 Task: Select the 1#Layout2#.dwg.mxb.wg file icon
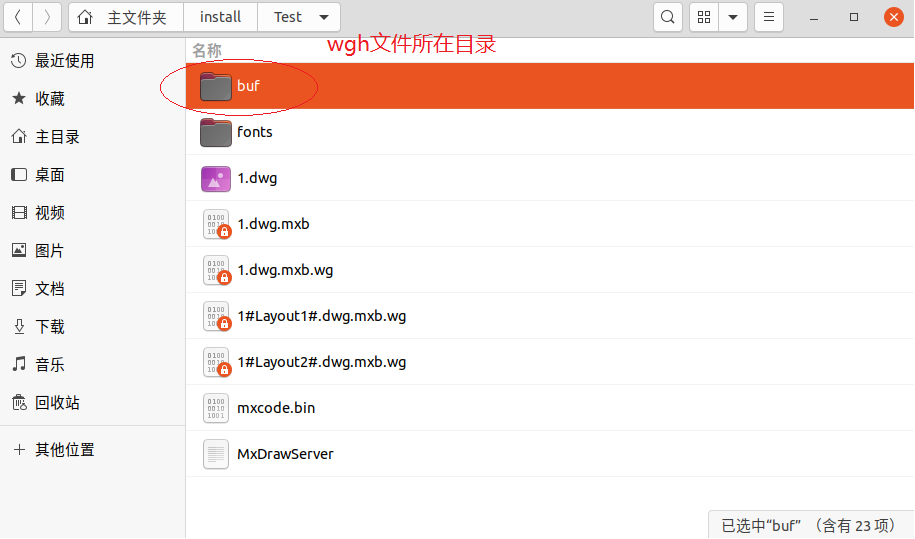click(x=216, y=363)
